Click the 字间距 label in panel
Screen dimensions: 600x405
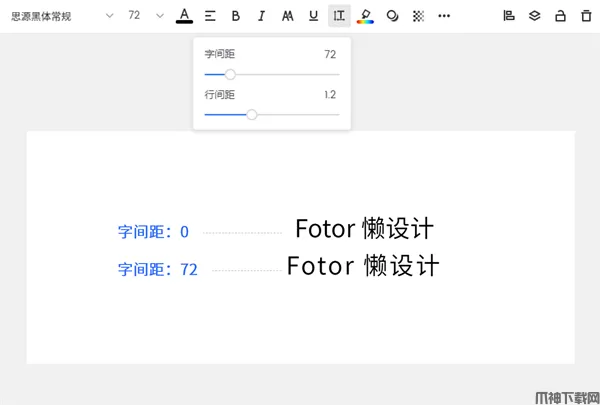[220, 54]
